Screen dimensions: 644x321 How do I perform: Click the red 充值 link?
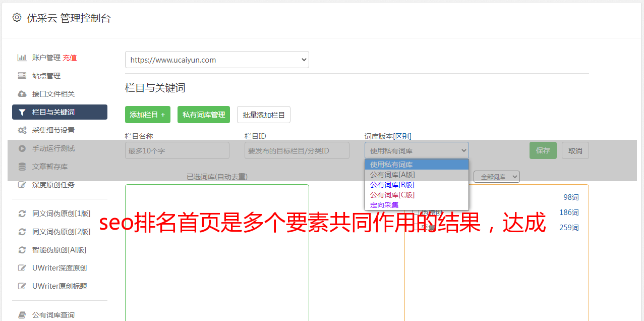point(70,58)
